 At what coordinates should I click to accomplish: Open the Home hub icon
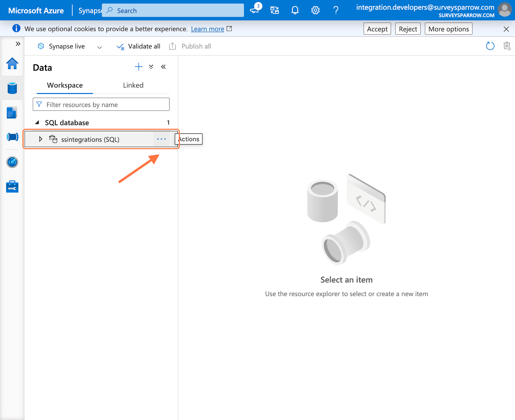click(12, 63)
